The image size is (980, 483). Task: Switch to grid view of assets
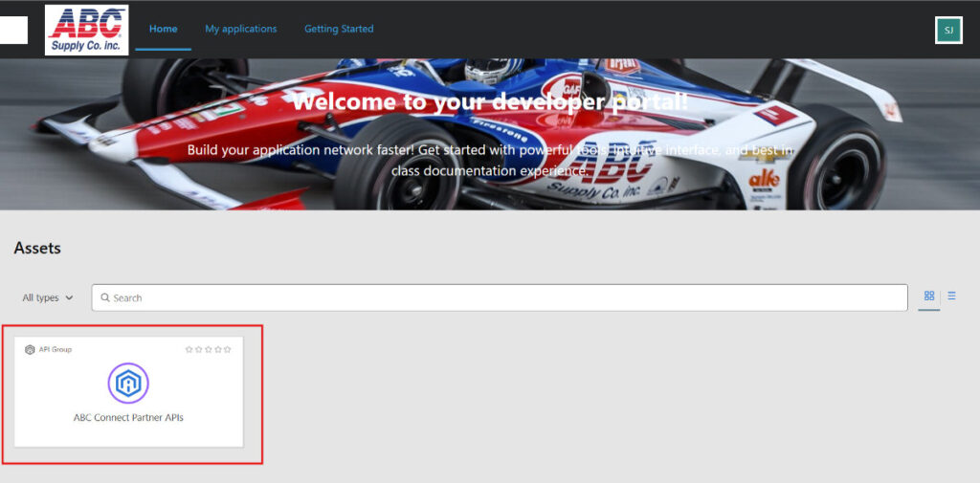(x=928, y=296)
